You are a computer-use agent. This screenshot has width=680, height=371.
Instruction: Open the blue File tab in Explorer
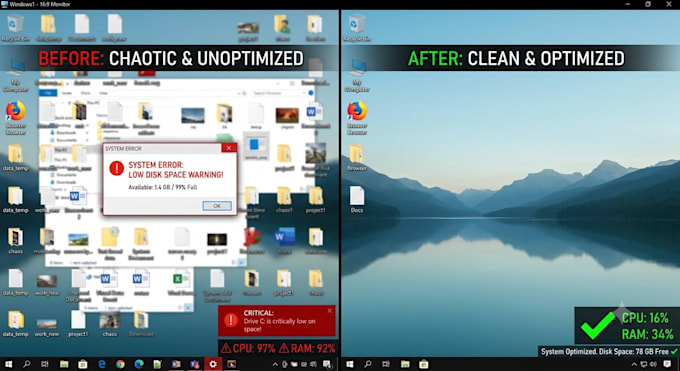click(48, 93)
